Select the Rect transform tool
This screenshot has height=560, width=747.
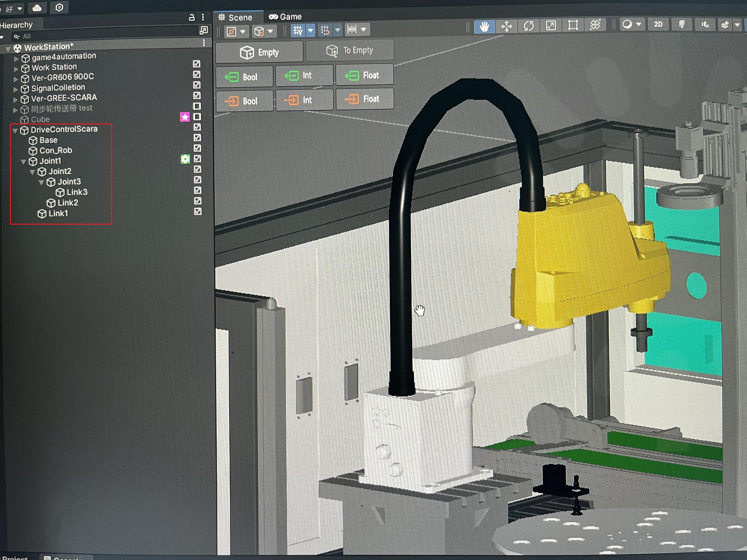[x=573, y=25]
